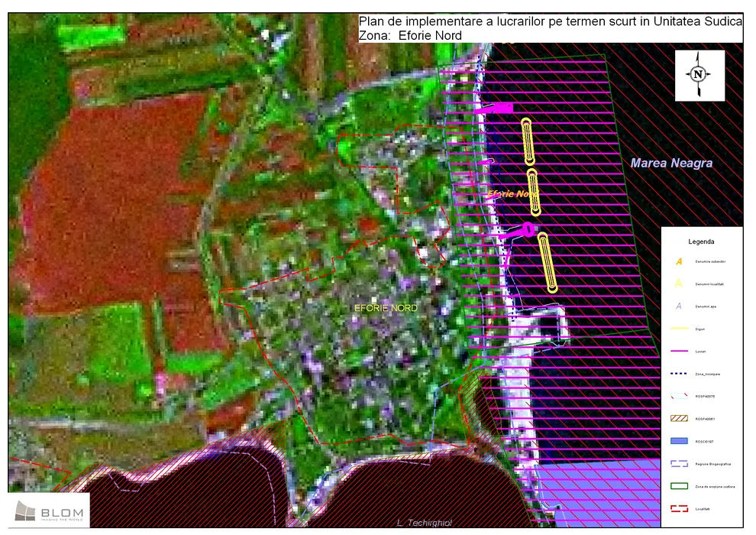The height and width of the screenshot is (535, 756).
Task: Click the Denumire subsector legend icon
Action: (x=679, y=261)
